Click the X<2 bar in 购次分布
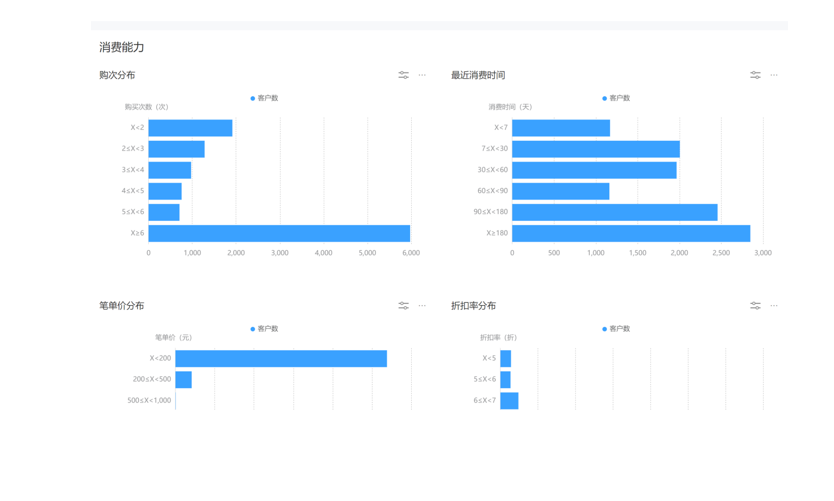834x501 pixels. click(x=190, y=128)
